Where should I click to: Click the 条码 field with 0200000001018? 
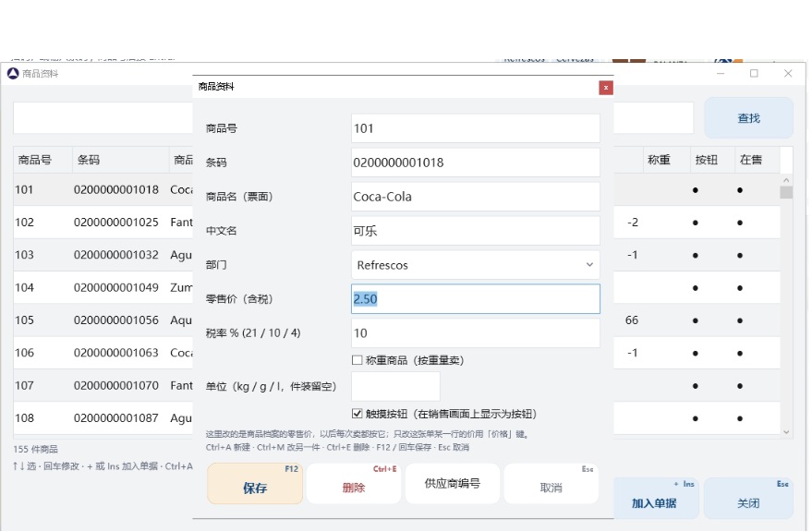[476, 163]
